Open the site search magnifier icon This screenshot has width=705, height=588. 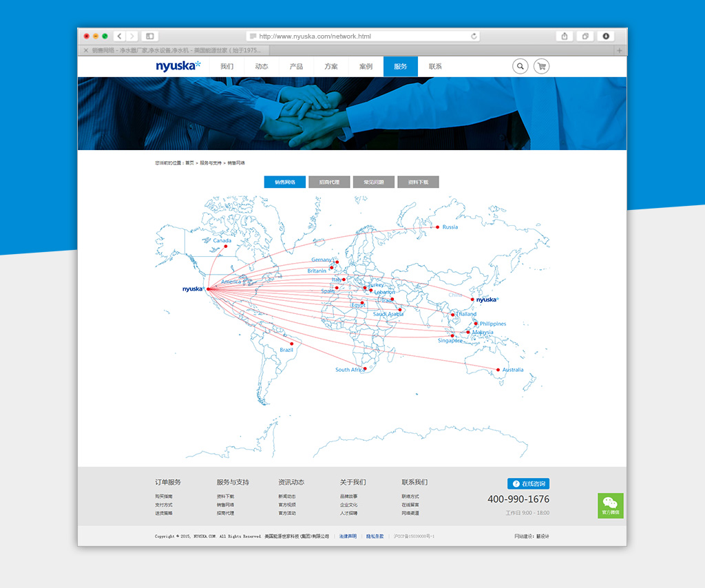[520, 66]
